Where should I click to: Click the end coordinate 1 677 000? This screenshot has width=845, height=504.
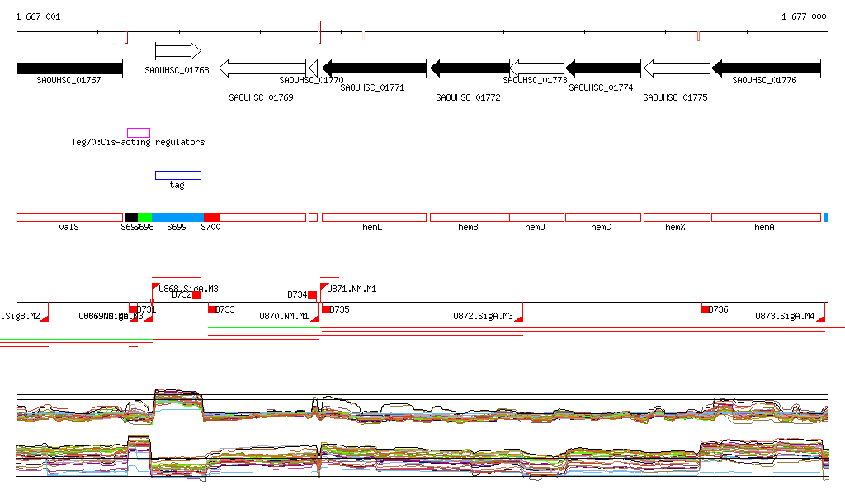click(804, 16)
